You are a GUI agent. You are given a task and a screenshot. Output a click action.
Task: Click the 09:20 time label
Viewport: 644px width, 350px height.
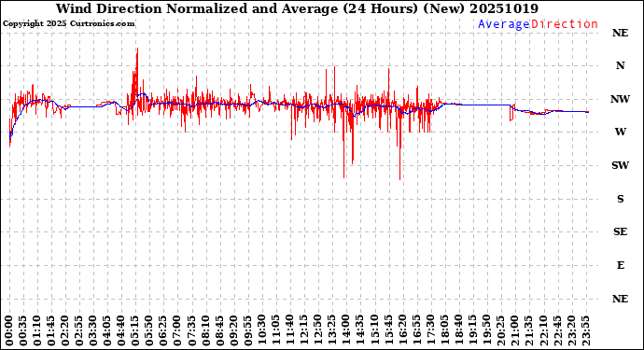pyautogui.click(x=233, y=331)
